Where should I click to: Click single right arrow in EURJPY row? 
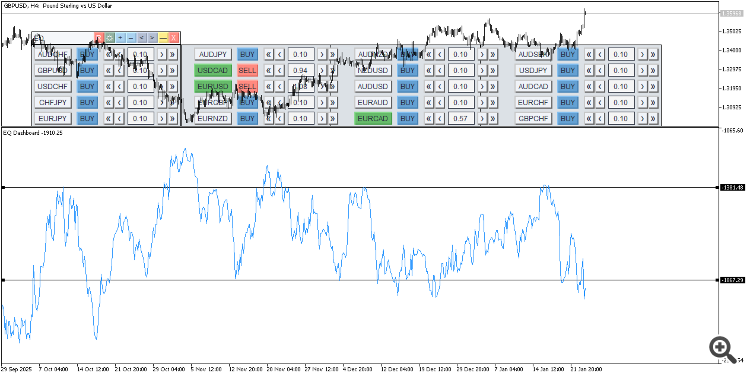(162, 118)
